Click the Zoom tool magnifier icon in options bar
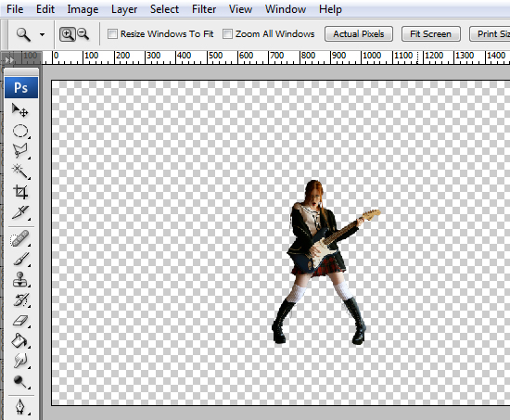 click(23, 34)
